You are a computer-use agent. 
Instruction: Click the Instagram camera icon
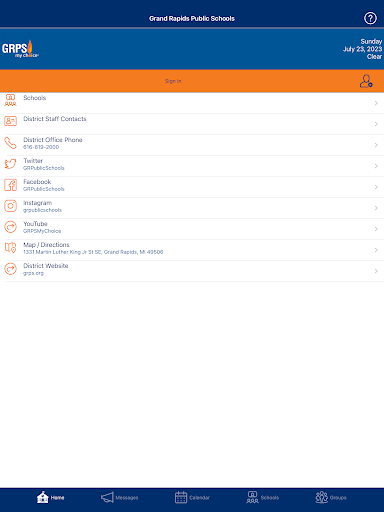pyautogui.click(x=10, y=206)
